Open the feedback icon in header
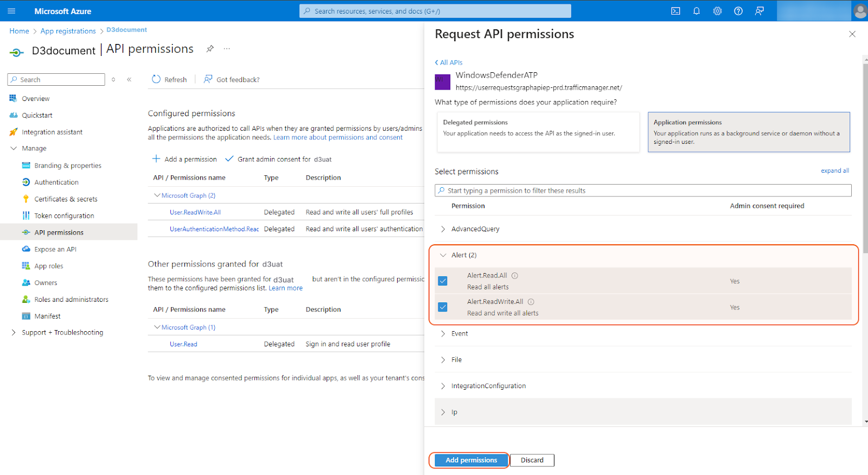The width and height of the screenshot is (868, 475). [759, 11]
